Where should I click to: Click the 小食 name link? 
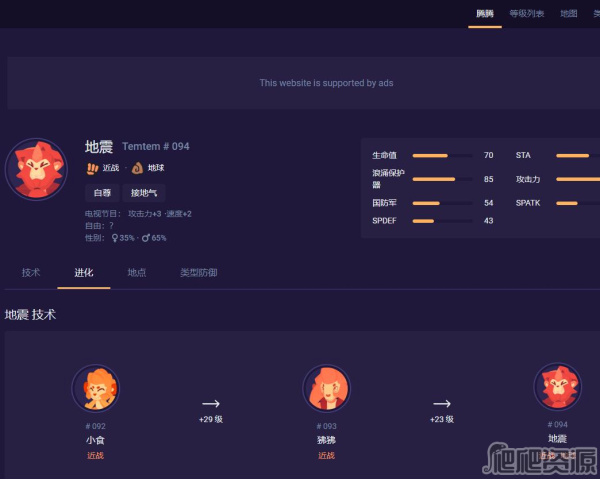pyautogui.click(x=95, y=440)
